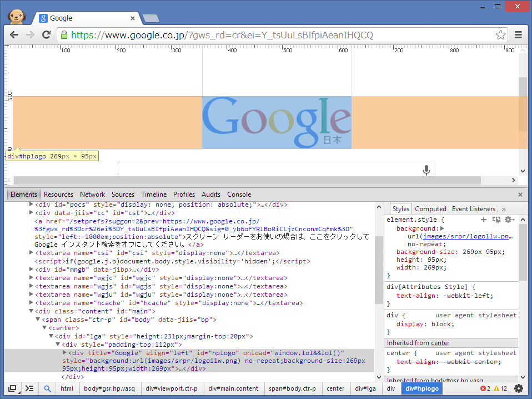Add a new style rule with the plus icon

[484, 220]
